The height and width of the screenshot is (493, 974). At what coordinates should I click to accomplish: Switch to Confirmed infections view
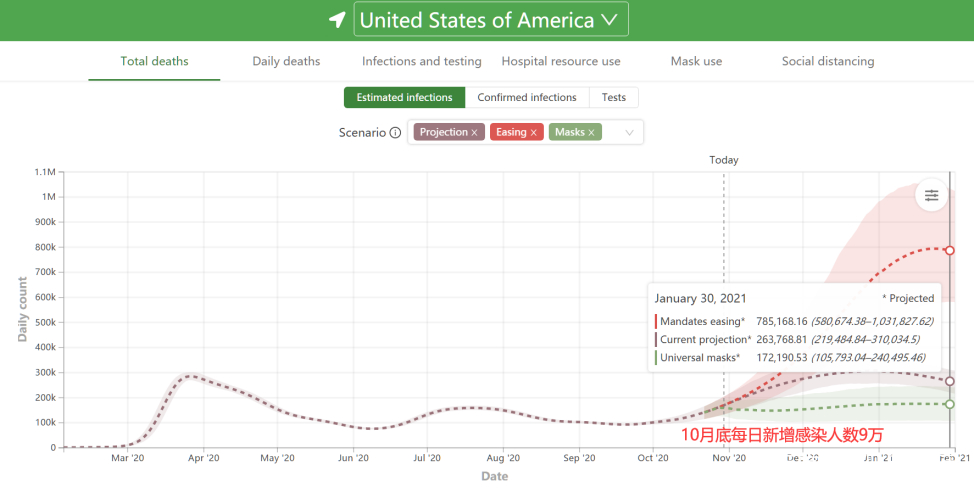coord(527,97)
